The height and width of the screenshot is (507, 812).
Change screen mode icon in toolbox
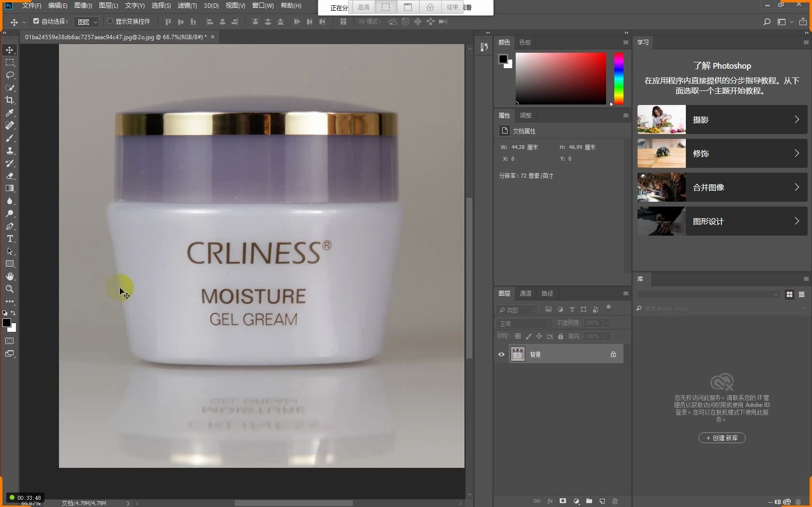(x=10, y=354)
